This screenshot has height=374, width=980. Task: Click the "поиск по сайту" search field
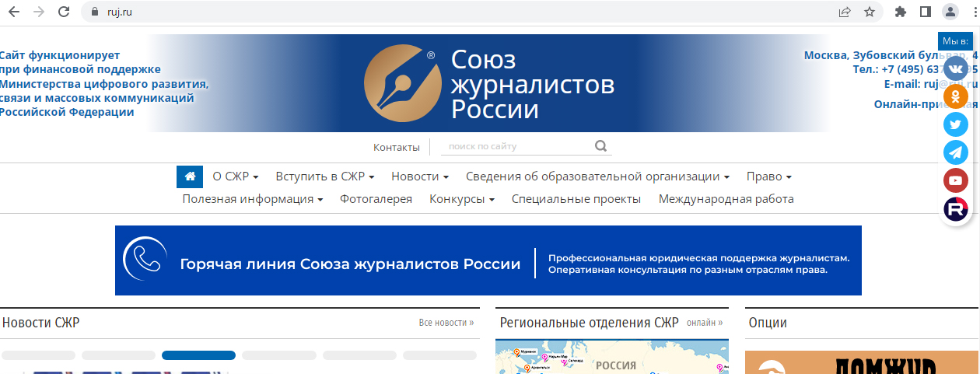click(x=513, y=146)
